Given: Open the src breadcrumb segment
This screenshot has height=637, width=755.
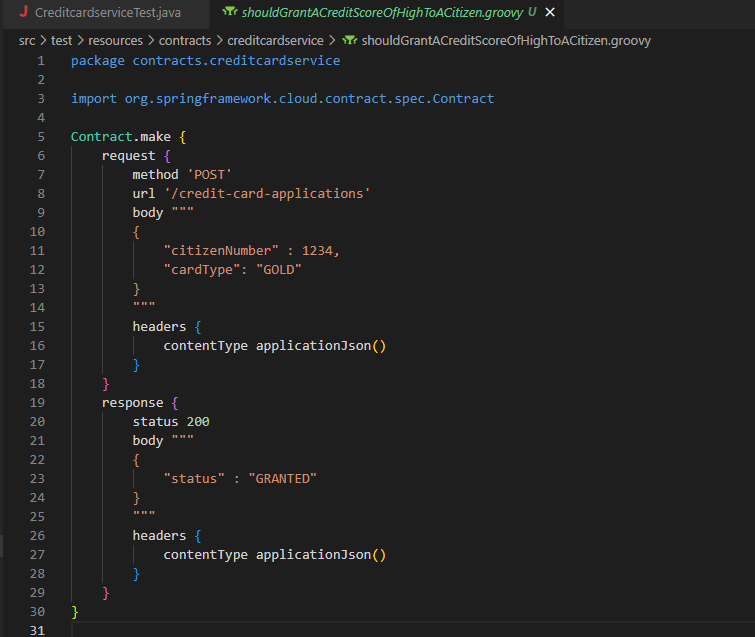Looking at the screenshot, I should [x=27, y=41].
